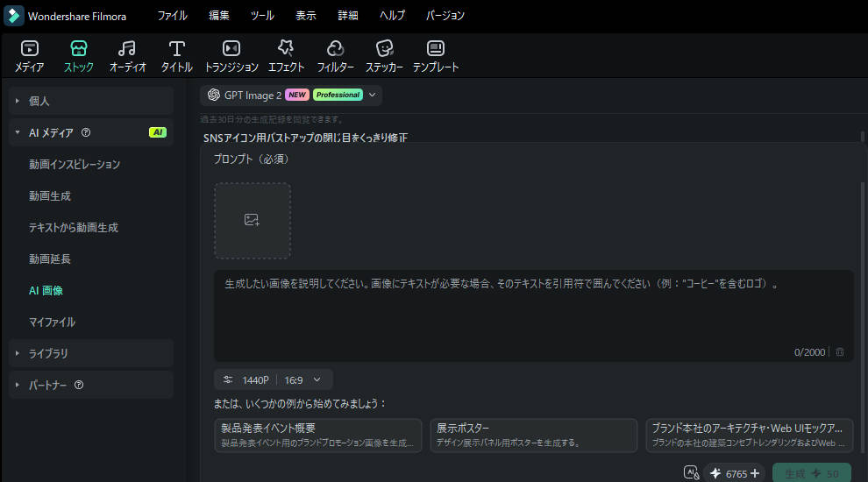
Task: Open the テンプレート tab
Action: tap(436, 56)
